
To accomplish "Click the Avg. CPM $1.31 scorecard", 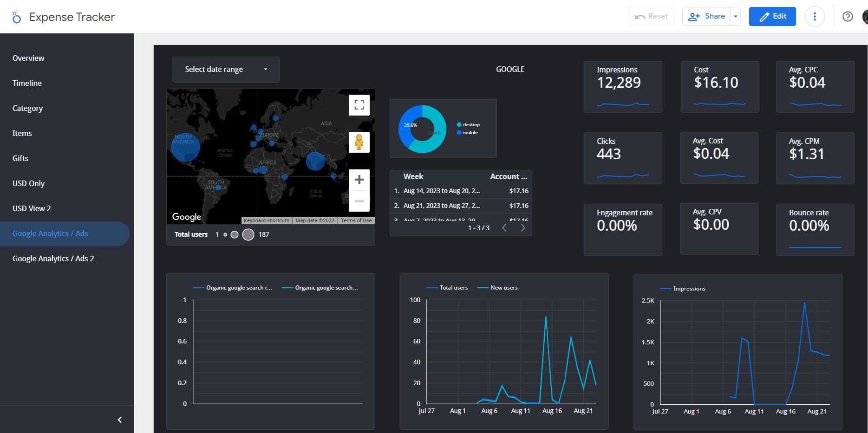I will [x=815, y=158].
